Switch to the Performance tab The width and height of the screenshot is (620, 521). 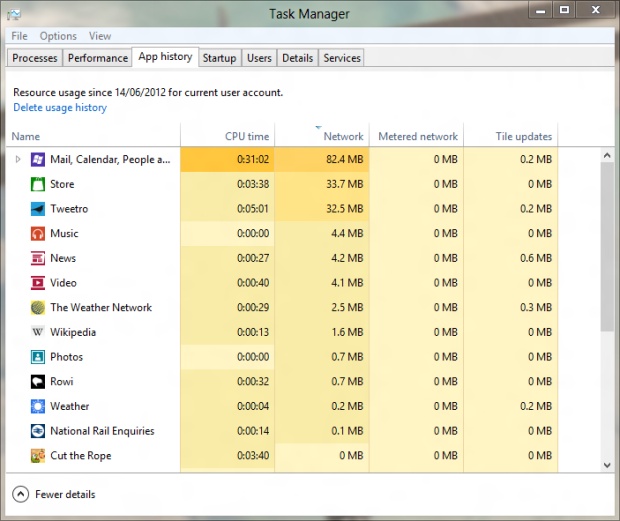pyautogui.click(x=98, y=58)
